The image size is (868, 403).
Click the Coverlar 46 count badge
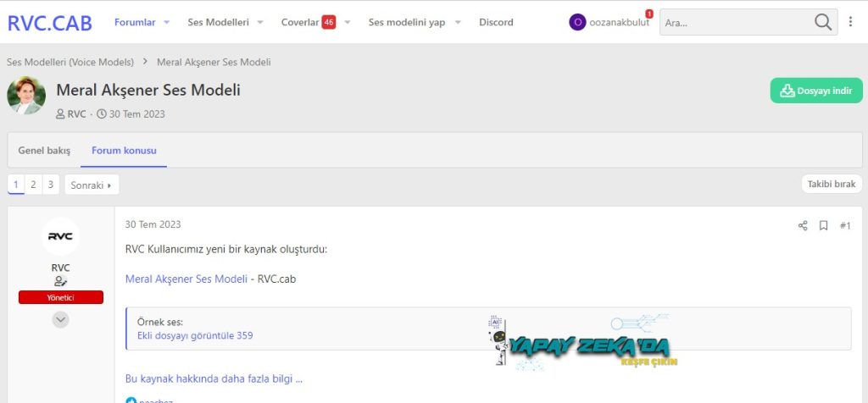point(329,22)
